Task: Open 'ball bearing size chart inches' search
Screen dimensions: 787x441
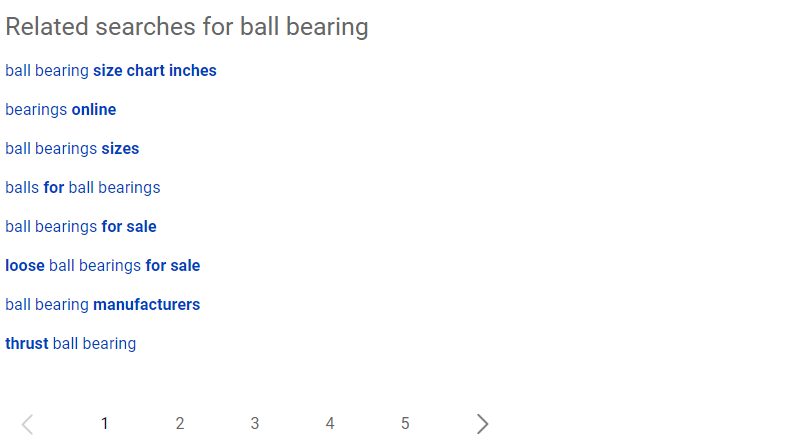Action: coord(110,71)
